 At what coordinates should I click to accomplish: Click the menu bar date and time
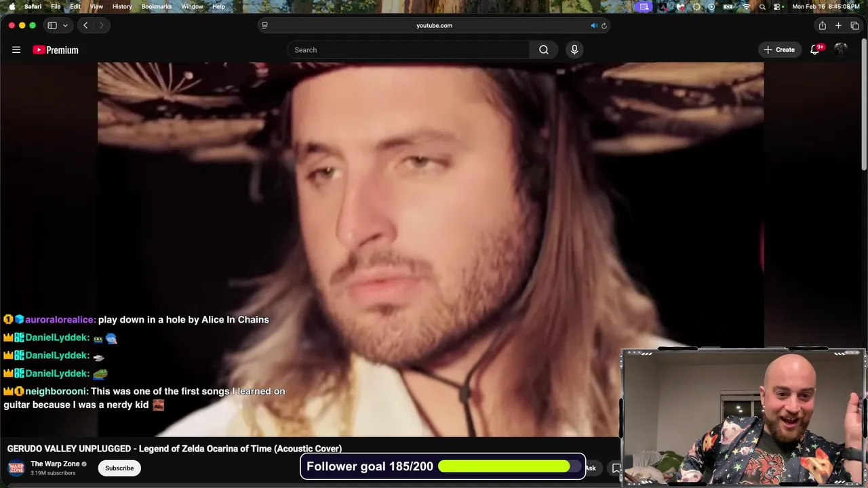pos(826,6)
